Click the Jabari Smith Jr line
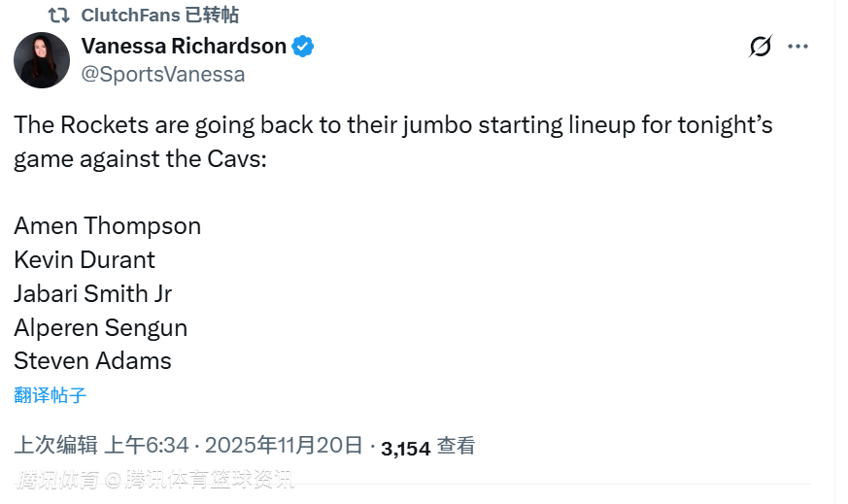Viewport: 848px width, 504px height. pos(93,293)
